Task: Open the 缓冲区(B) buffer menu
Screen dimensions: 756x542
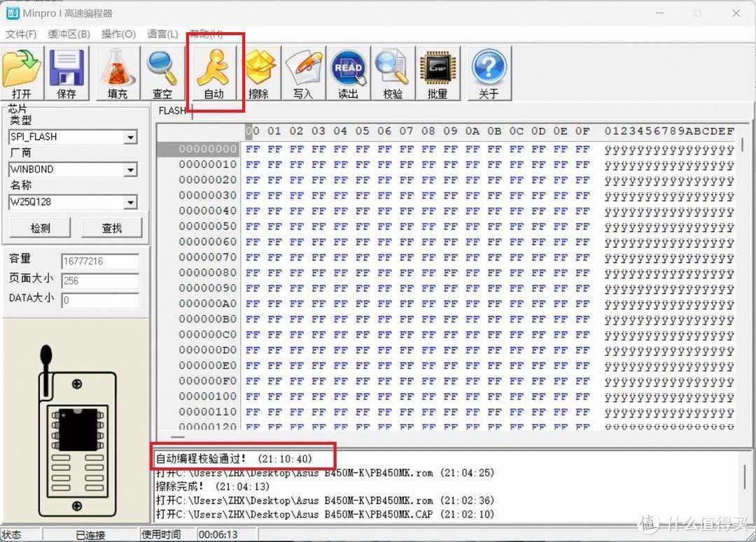Action: tap(69, 34)
